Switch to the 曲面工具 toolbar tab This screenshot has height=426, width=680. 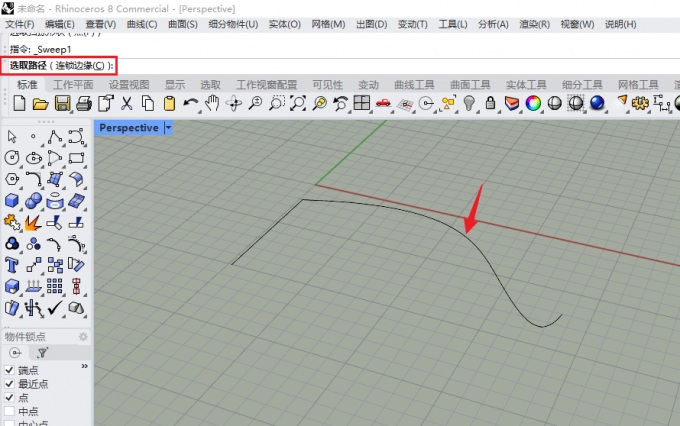click(x=470, y=85)
